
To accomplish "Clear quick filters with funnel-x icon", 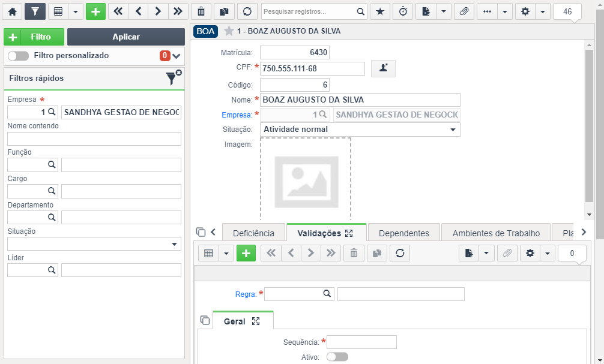I will [174, 77].
